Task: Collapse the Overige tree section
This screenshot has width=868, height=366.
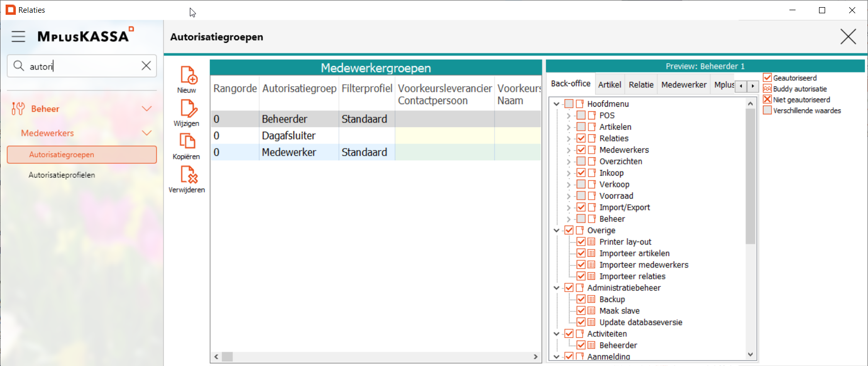Action: 557,231
